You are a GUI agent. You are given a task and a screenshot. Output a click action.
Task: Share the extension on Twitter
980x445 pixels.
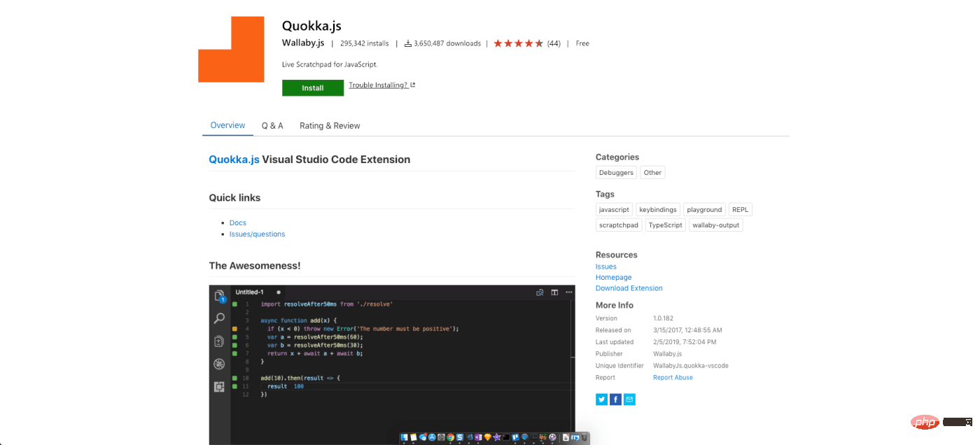[x=601, y=400]
